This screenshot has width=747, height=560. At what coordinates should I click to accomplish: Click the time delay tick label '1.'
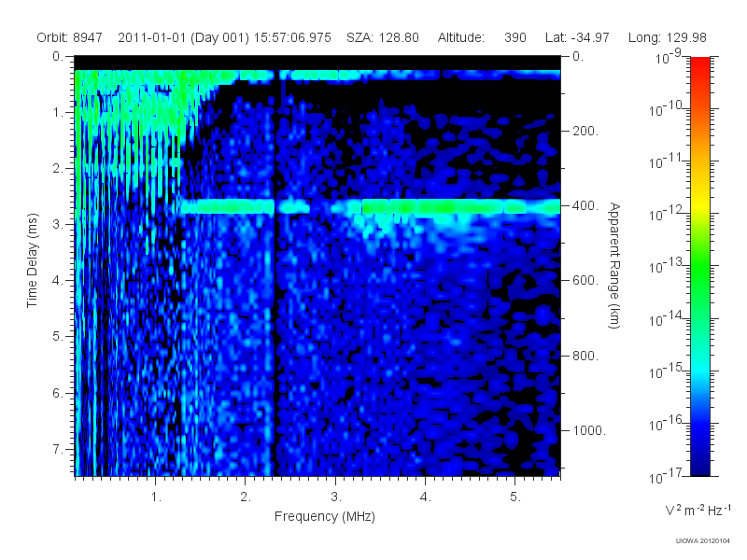tap(58, 112)
